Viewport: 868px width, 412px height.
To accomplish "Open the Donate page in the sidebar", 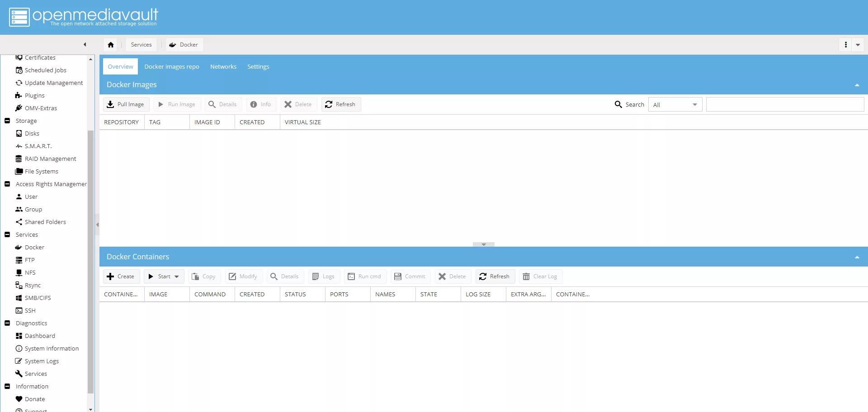I will (35, 399).
